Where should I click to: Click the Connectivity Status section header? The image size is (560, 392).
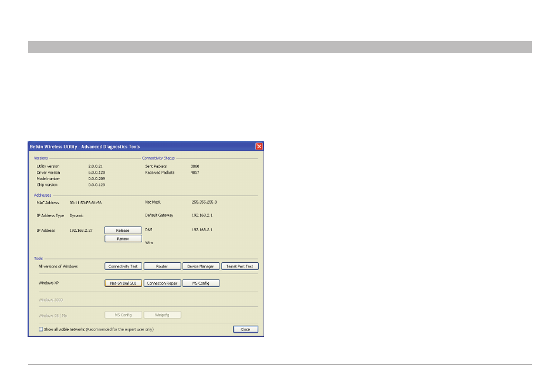[x=158, y=158]
